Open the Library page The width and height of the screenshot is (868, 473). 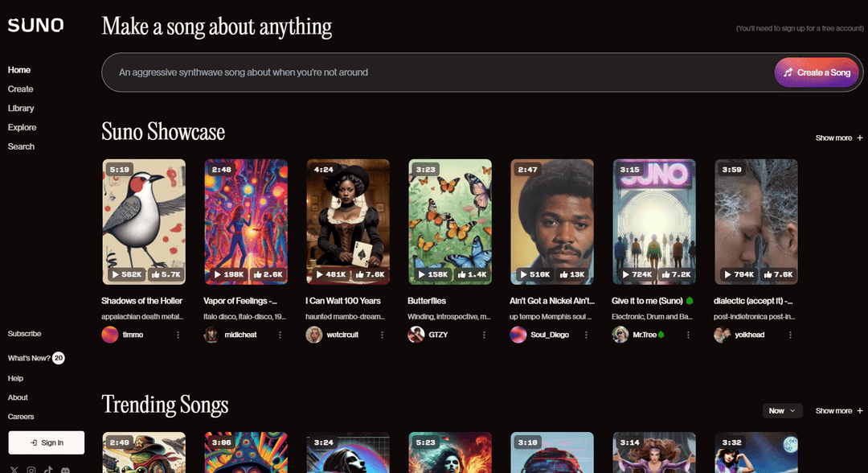click(21, 108)
